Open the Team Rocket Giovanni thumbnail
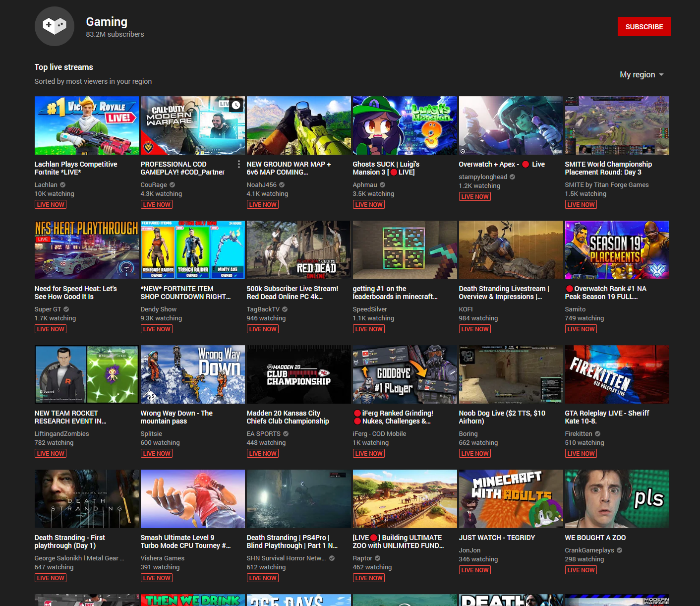The image size is (700, 606). 87,374
